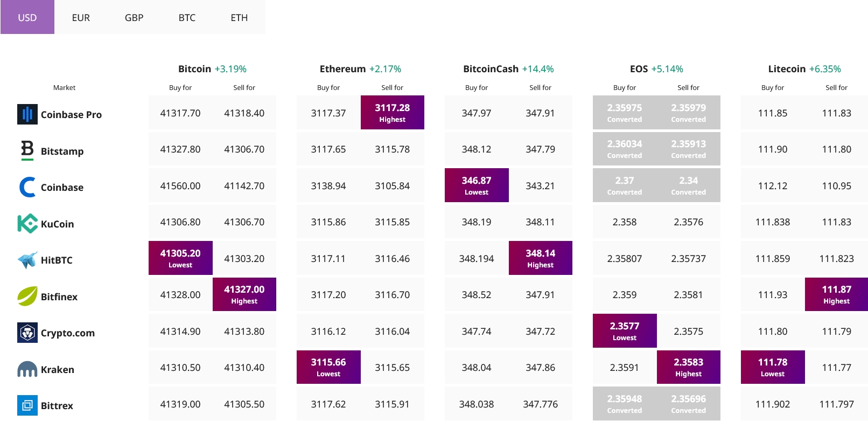Switch to the USD currency tab
The width and height of the screenshot is (868, 421).
click(27, 17)
